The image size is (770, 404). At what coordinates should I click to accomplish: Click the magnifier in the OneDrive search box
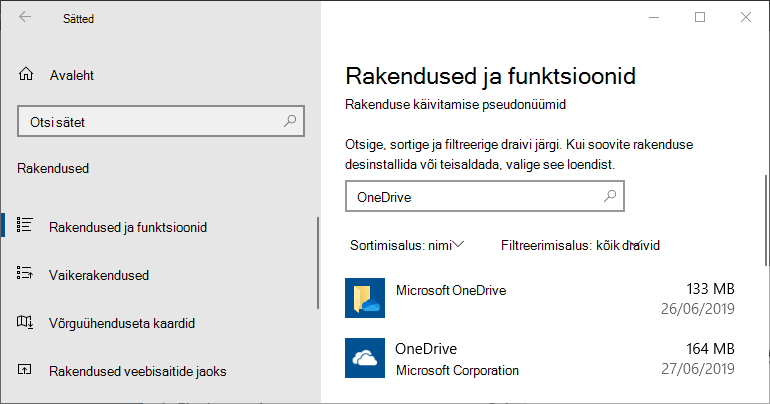pos(609,196)
